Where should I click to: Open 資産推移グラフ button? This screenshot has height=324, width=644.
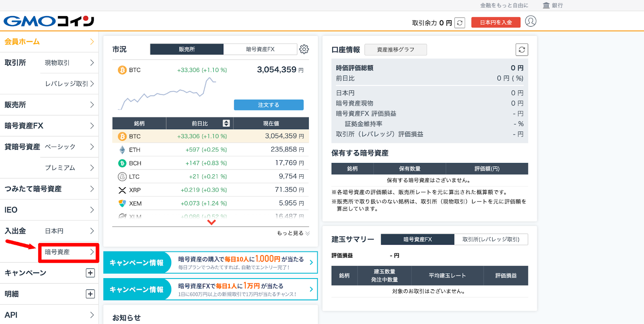point(396,50)
